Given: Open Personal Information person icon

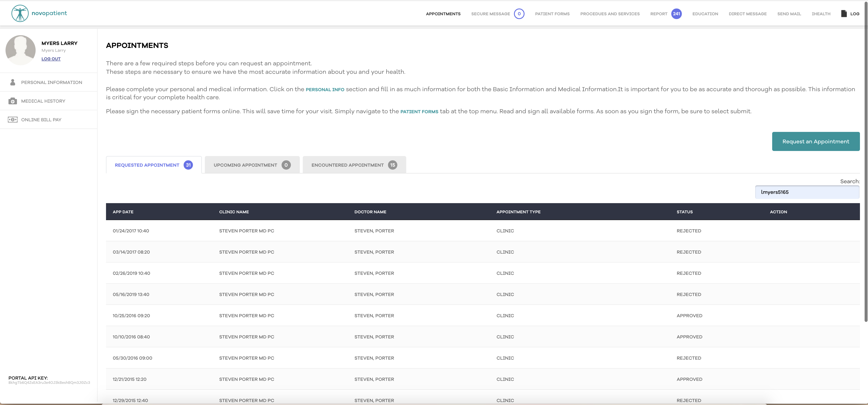Looking at the screenshot, I should (13, 82).
